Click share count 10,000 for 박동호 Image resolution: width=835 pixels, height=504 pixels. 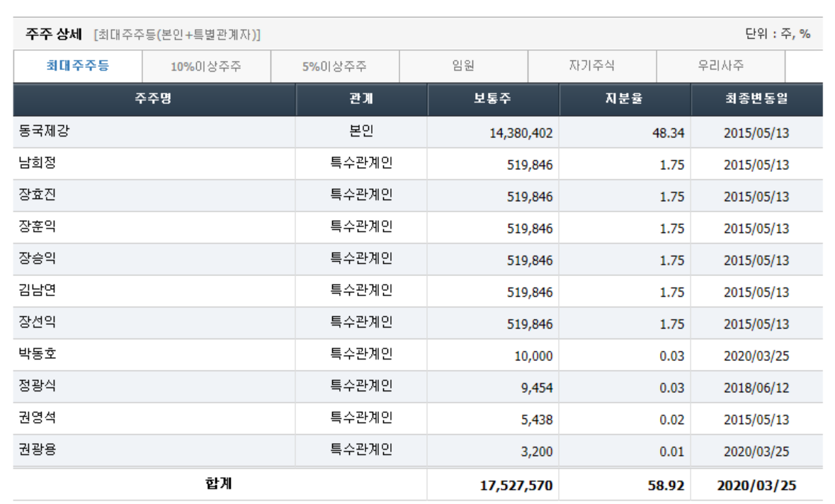(533, 356)
